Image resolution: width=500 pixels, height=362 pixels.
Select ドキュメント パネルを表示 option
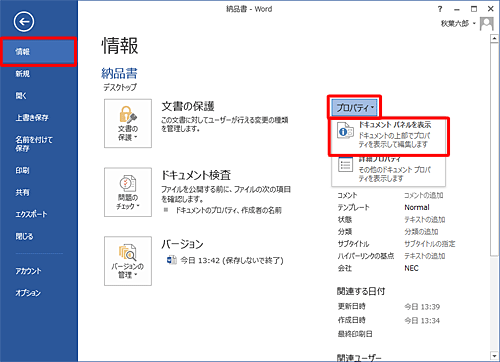389,136
